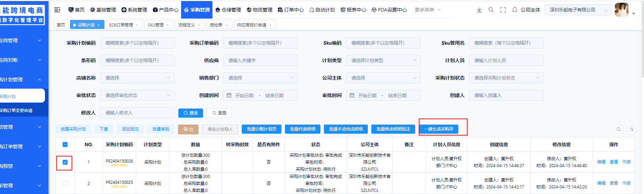Click the round search icon above table
Image resolution: width=644 pixels, height=194 pixels.
click(x=619, y=129)
